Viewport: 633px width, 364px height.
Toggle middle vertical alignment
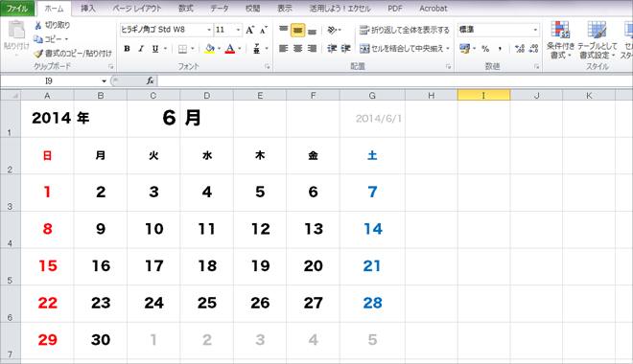pyautogui.click(x=297, y=30)
